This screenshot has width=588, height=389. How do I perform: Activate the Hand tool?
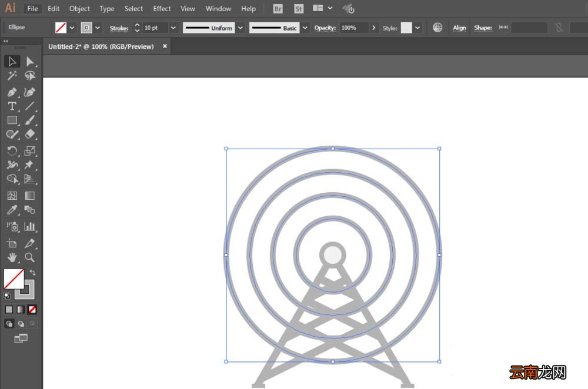coord(12,257)
